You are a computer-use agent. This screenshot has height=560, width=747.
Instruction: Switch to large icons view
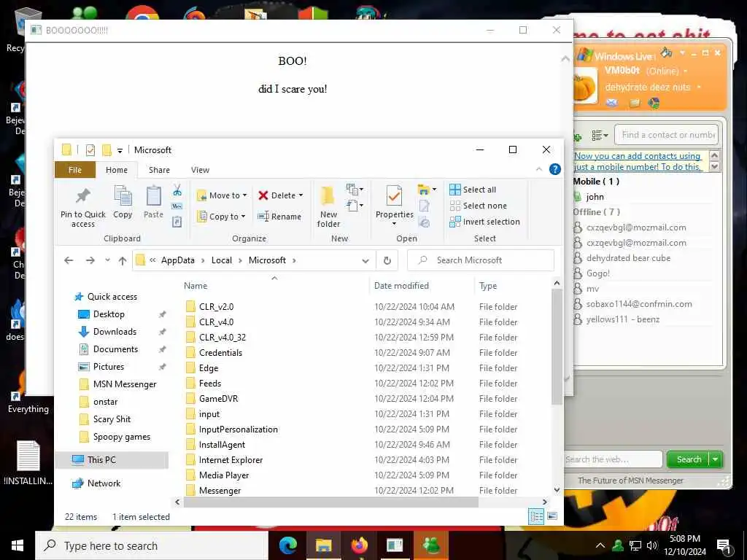552,516
